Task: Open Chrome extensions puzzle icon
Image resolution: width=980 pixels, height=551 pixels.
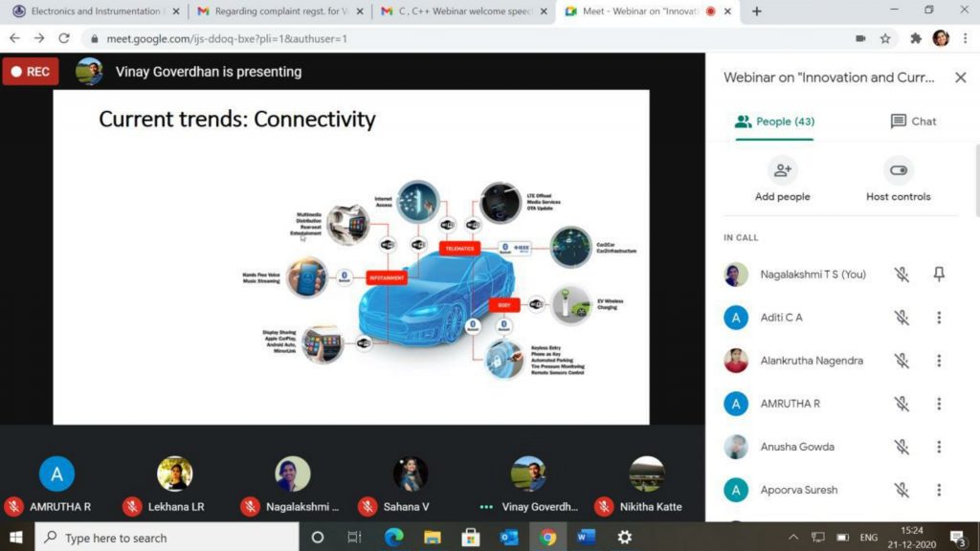Action: pos(915,38)
